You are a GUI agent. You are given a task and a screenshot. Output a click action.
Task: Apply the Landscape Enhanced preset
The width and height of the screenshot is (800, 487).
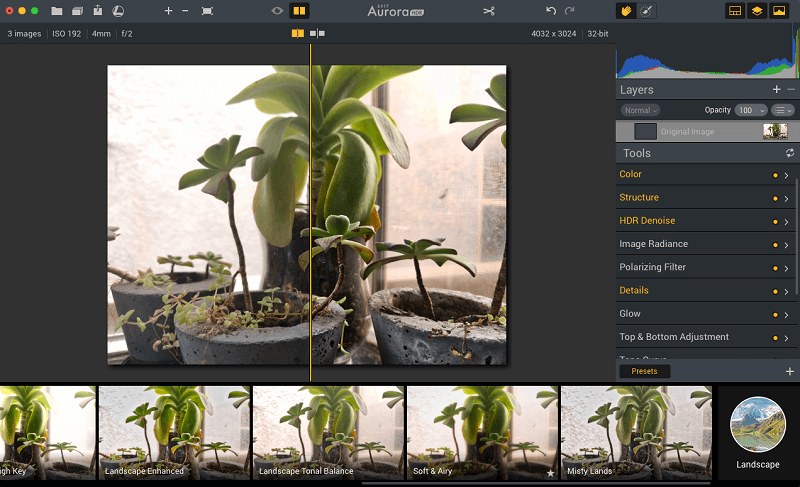pos(174,432)
